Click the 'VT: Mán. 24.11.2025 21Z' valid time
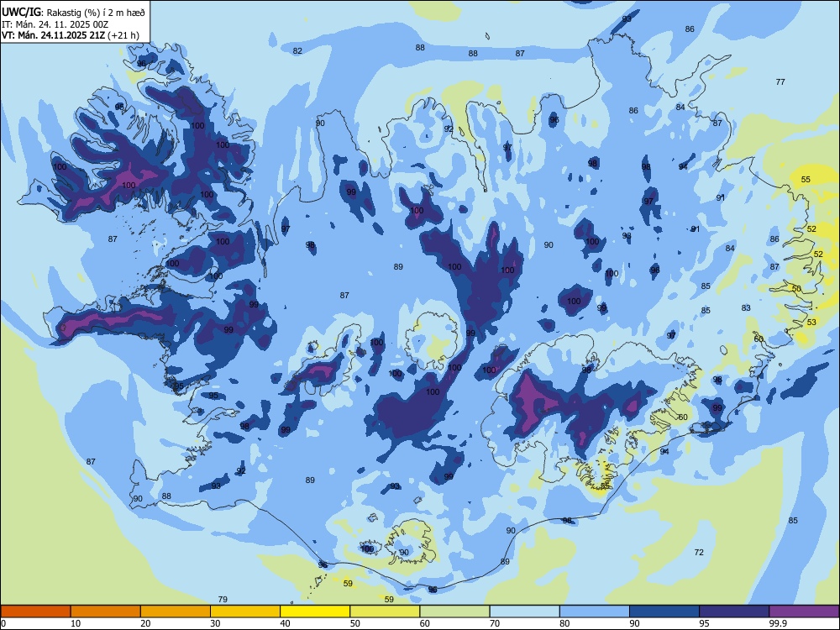The width and height of the screenshot is (840, 630). (54, 35)
